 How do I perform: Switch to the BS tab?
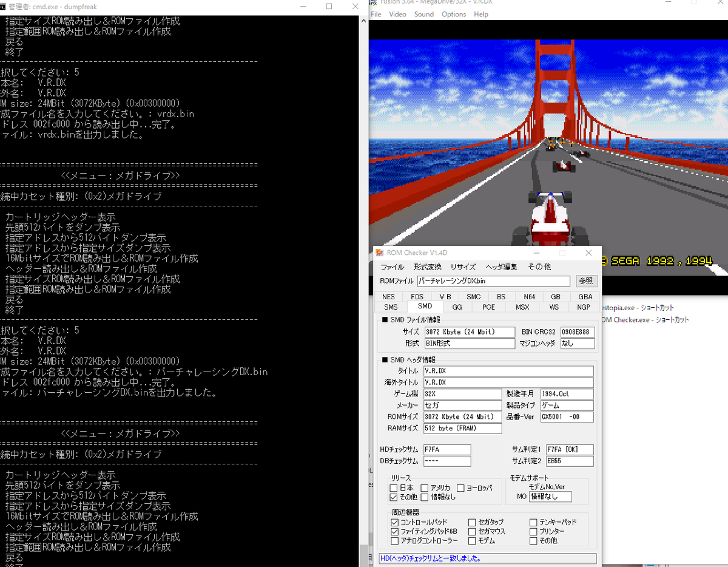(x=501, y=297)
